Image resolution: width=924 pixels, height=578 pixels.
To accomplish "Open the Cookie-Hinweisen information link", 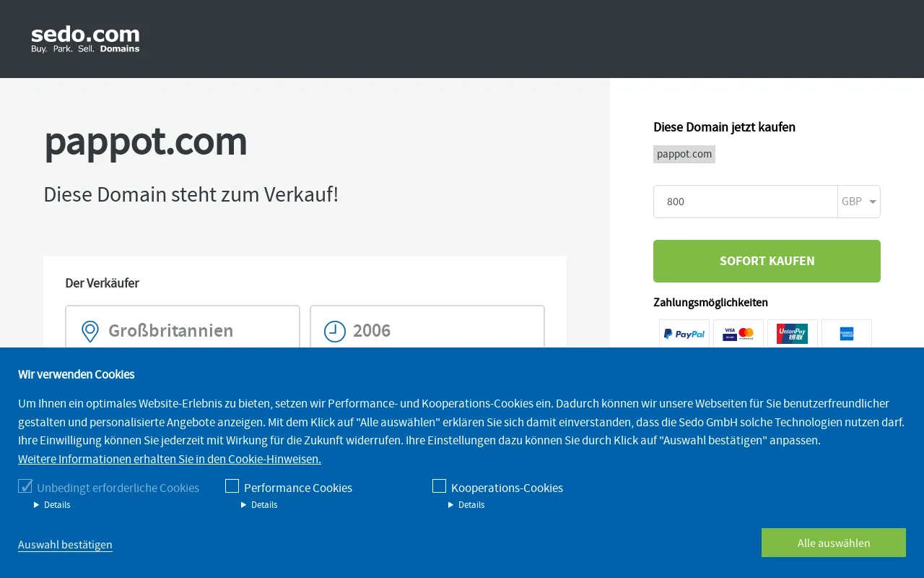I will pos(170,459).
